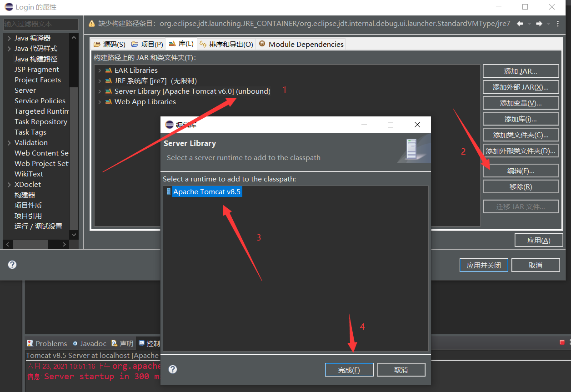Select JSP Fragment in the properties tree
This screenshot has width=571, height=392.
coord(37,70)
